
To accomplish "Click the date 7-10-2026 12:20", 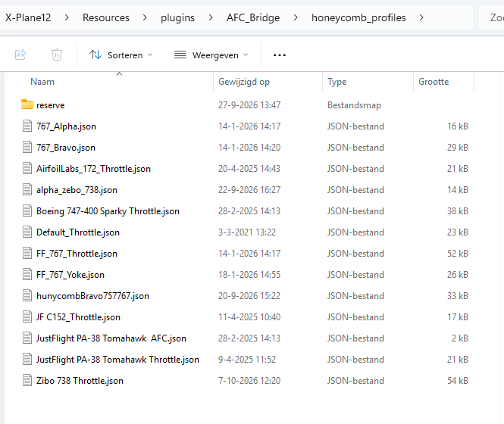I will (x=249, y=381).
